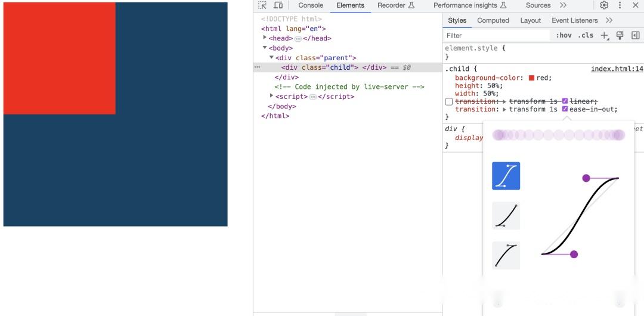Close the DevTools panel
The image size is (644, 316).
635,5
